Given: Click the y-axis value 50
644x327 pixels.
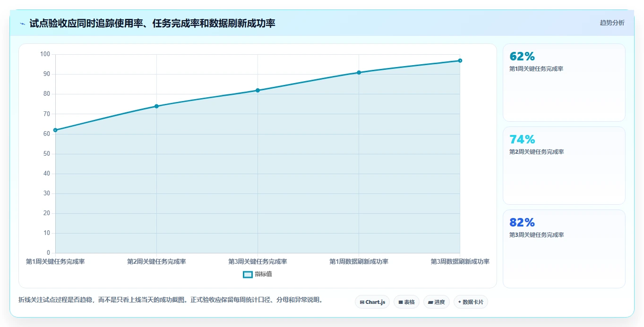Looking at the screenshot, I should tap(46, 154).
